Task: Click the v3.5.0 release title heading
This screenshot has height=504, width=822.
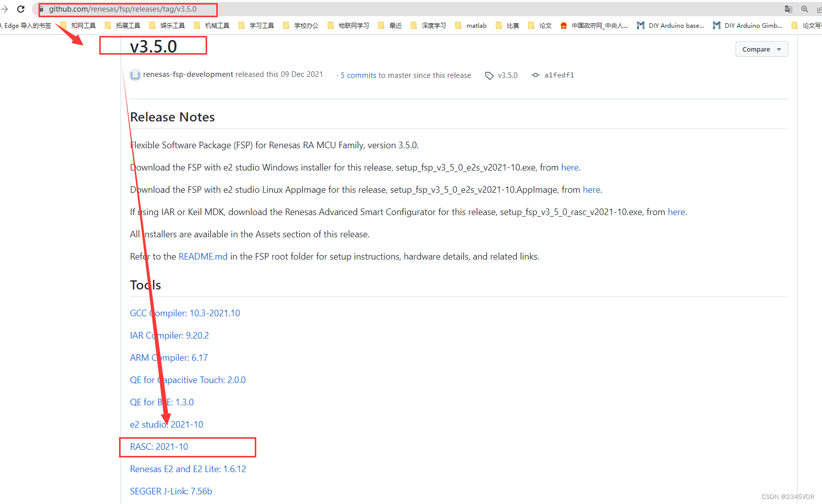Action: 153,47
